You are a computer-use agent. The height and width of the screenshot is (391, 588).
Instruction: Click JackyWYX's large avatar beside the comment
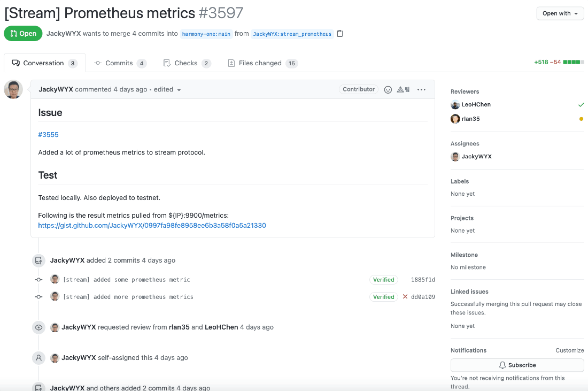click(x=13, y=90)
